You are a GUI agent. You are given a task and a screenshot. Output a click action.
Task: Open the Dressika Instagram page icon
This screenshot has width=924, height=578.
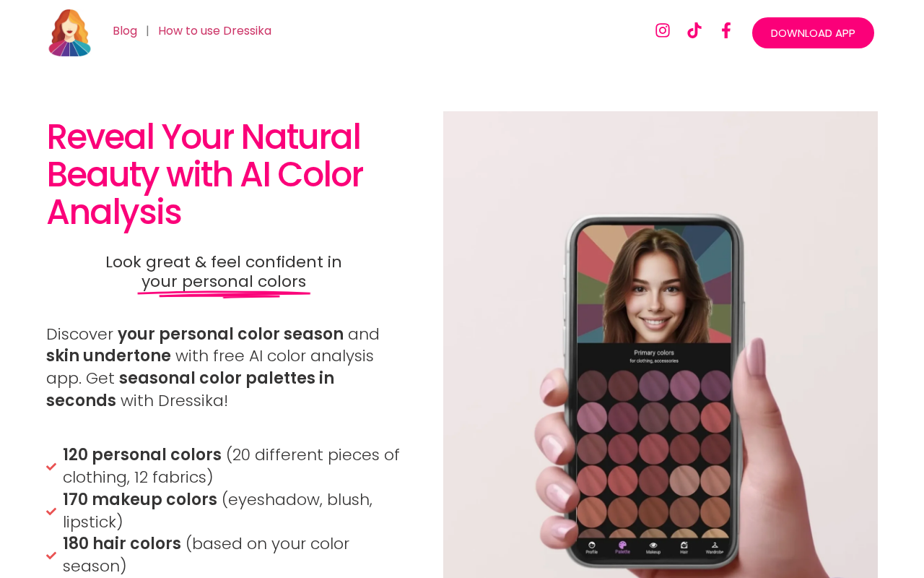663,30
